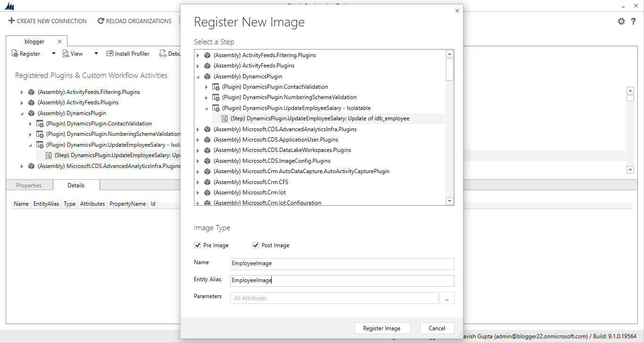Viewport: 644px width, 343px height.
Task: Click the Debug toolbar icon
Action: pyautogui.click(x=162, y=54)
